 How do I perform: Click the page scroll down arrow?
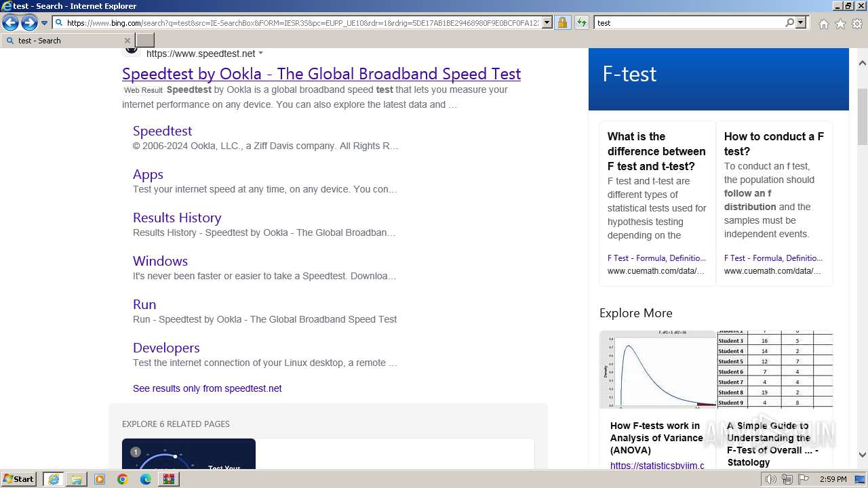point(863,455)
